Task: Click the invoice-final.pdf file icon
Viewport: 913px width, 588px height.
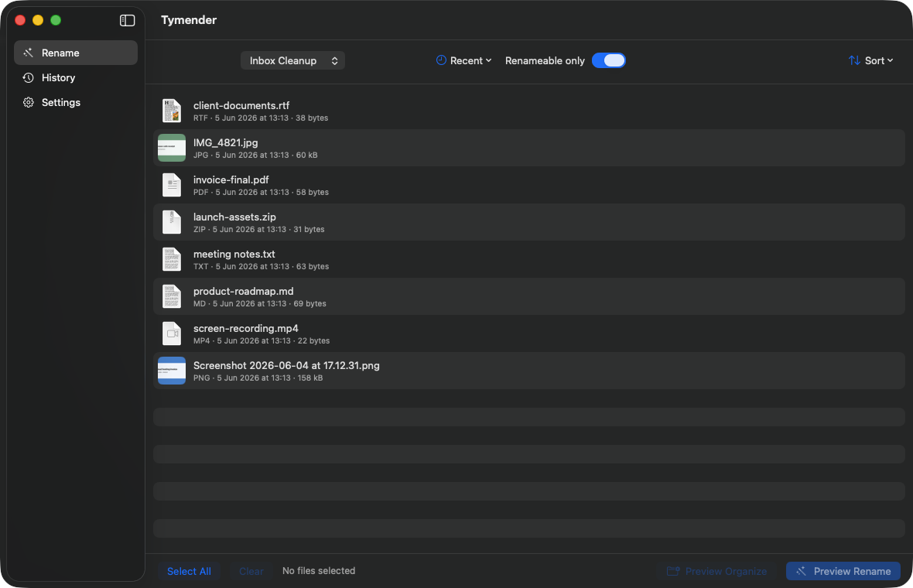Action: (x=172, y=185)
